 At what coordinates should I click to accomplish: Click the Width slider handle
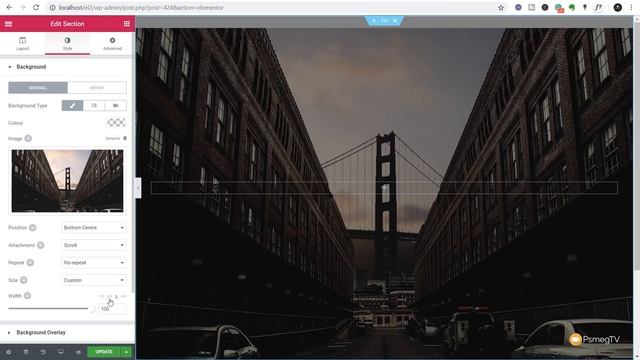coord(91,309)
